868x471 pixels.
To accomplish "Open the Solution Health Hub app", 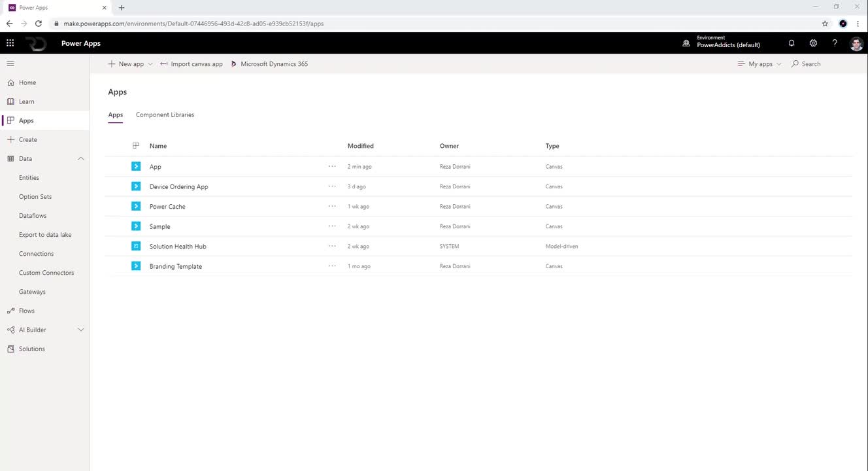I will click(178, 247).
